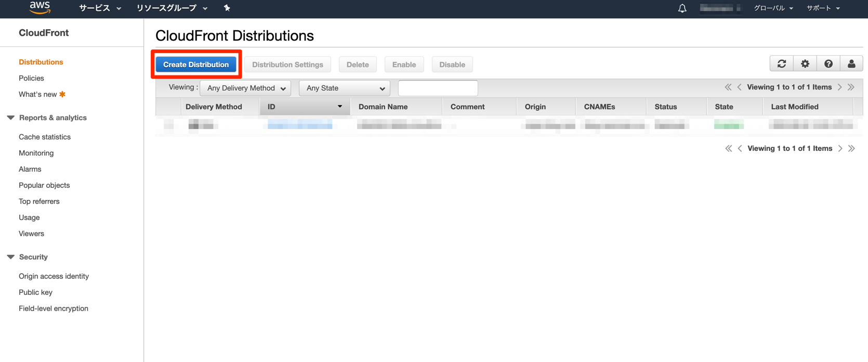The height and width of the screenshot is (362, 868).
Task: Go to first page in bottom pagination
Action: pos(728,149)
